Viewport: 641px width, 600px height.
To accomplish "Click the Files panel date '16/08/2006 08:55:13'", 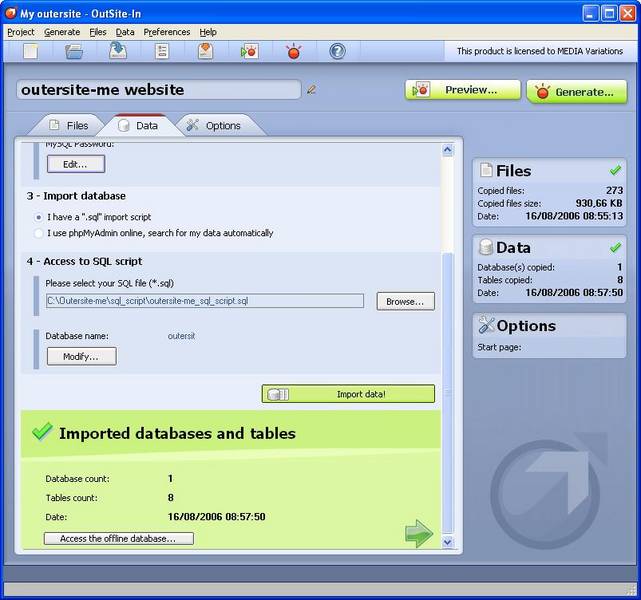I will [574, 216].
